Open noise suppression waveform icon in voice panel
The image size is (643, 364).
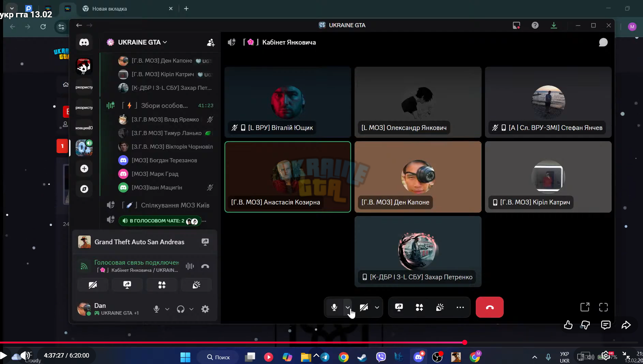tap(190, 266)
